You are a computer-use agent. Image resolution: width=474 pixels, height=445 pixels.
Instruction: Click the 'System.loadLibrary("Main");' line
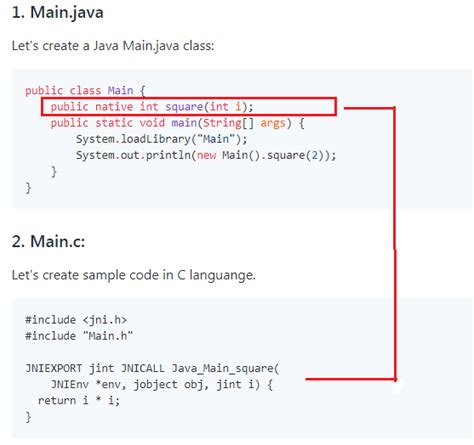pyautogui.click(x=161, y=139)
